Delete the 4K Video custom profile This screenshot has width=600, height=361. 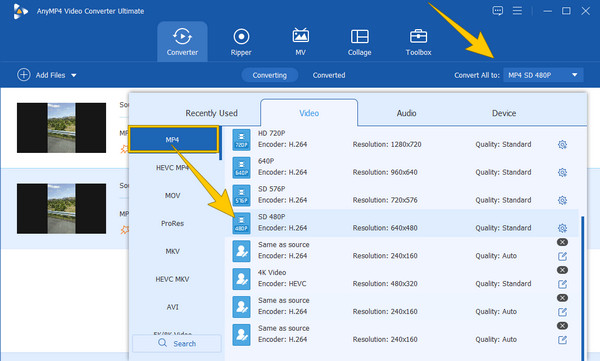tap(562, 270)
